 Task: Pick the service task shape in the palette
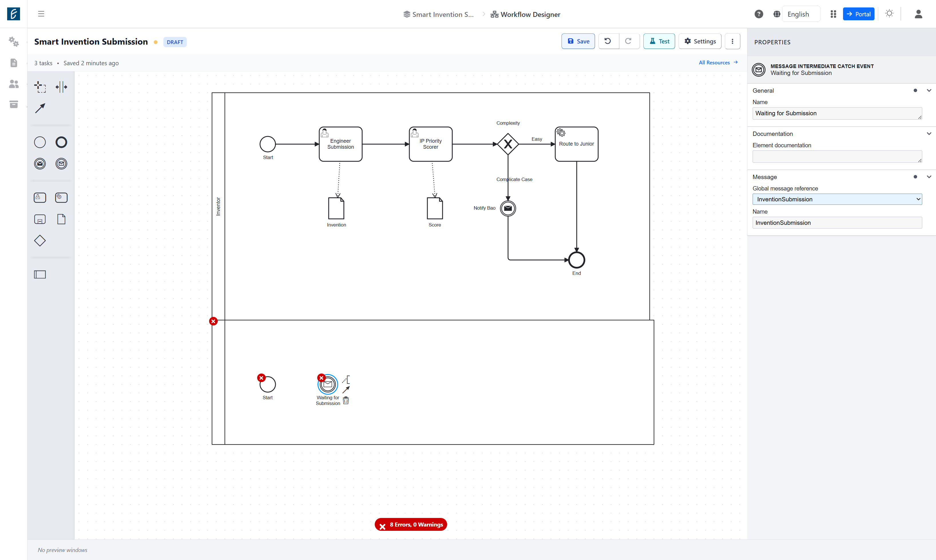[61, 197]
